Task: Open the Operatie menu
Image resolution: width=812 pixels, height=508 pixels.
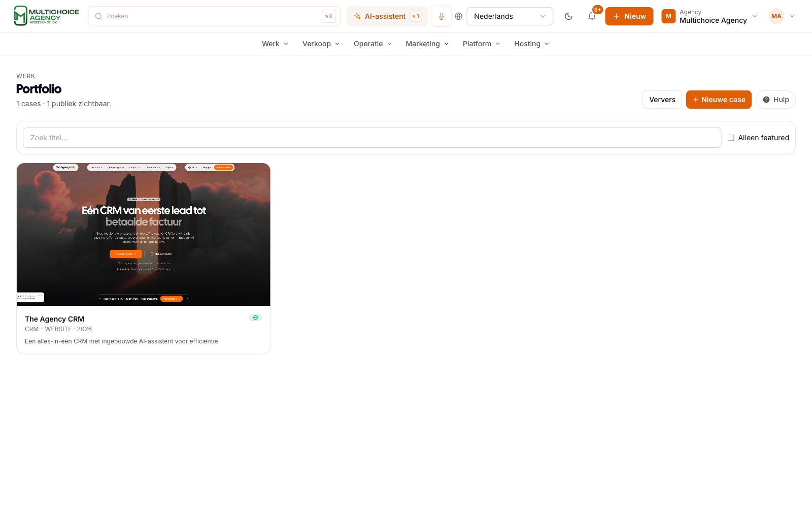Action: pos(373,44)
